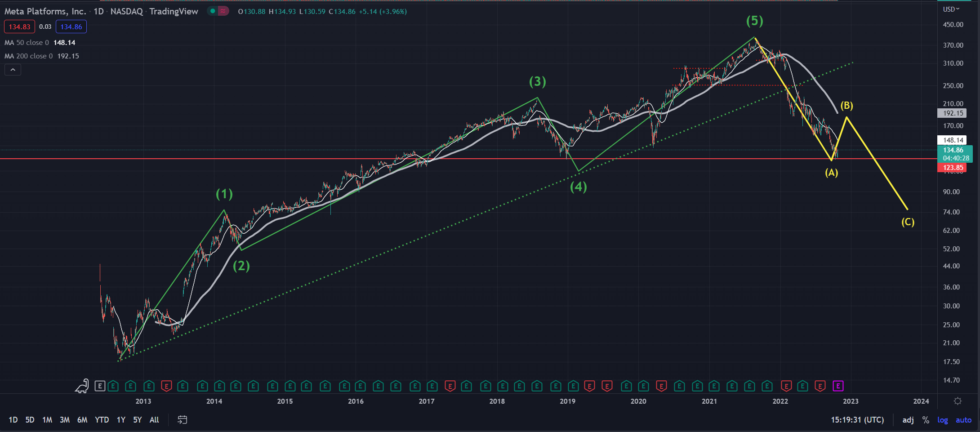Screen dimensions: 980x432
Task: Toggle the percent scale mode
Action: (926, 420)
